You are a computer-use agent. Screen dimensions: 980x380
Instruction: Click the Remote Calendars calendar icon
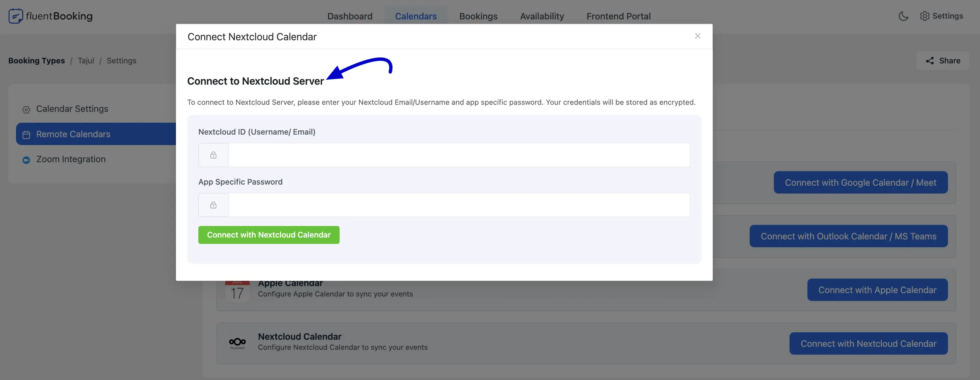26,134
